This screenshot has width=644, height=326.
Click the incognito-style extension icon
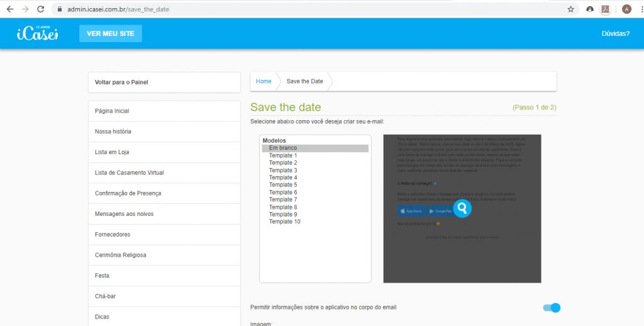[590, 9]
